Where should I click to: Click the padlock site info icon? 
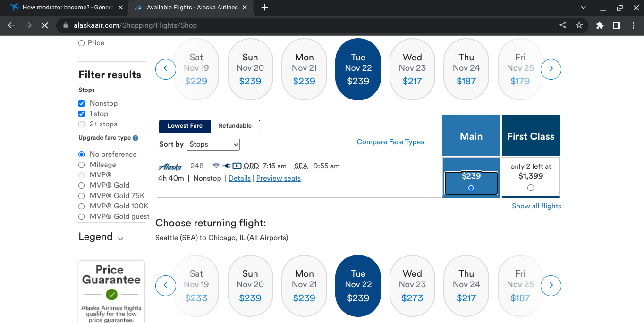65,25
